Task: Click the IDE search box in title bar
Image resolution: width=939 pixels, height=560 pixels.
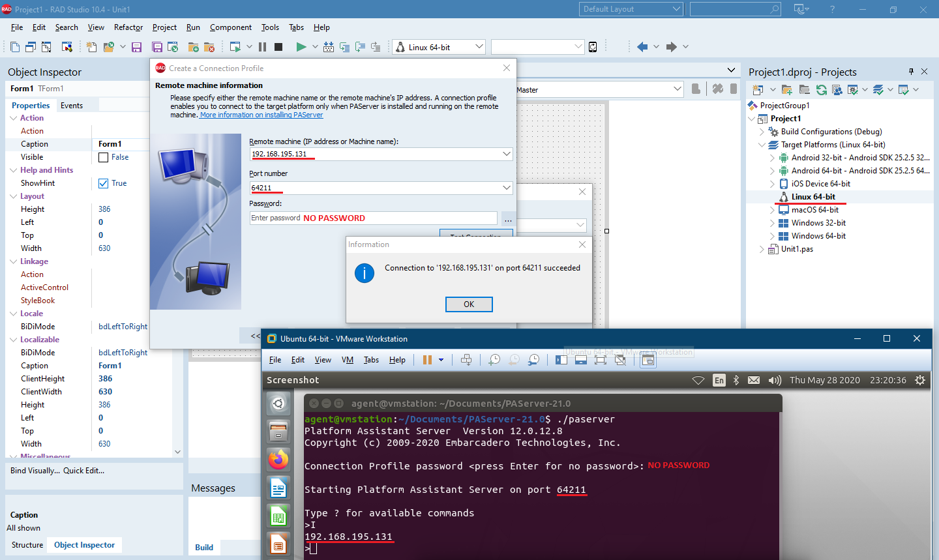Action: (x=735, y=9)
